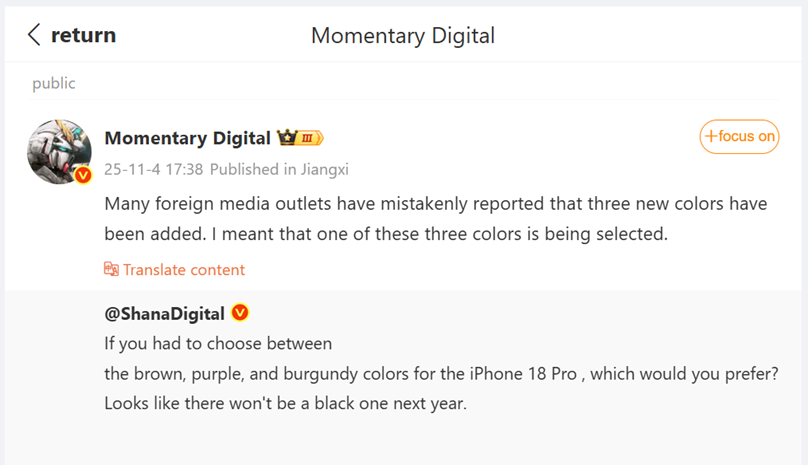Open the @ShanaDigital mention
Image resolution: width=808 pixels, height=465 pixels.
tap(164, 313)
